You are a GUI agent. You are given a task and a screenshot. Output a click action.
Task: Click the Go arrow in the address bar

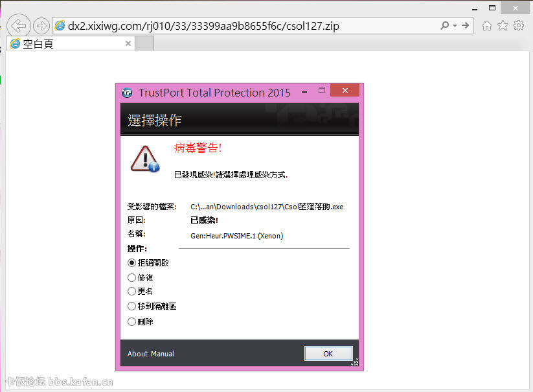tap(466, 25)
